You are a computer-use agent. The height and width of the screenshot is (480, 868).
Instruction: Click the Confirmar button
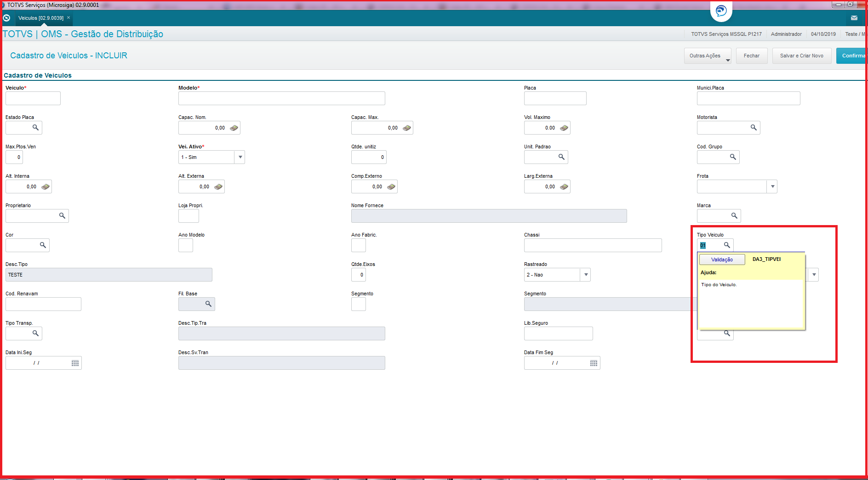click(x=851, y=56)
